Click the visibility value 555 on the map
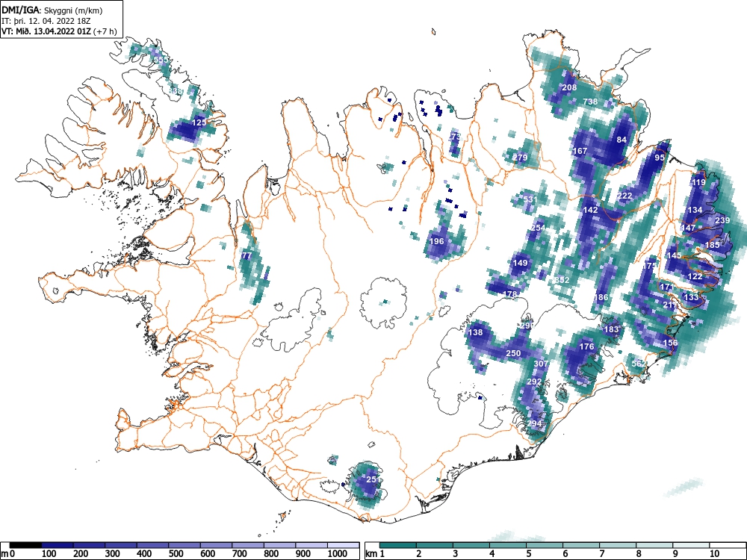Image resolution: width=747 pixels, height=560 pixels. tap(161, 60)
